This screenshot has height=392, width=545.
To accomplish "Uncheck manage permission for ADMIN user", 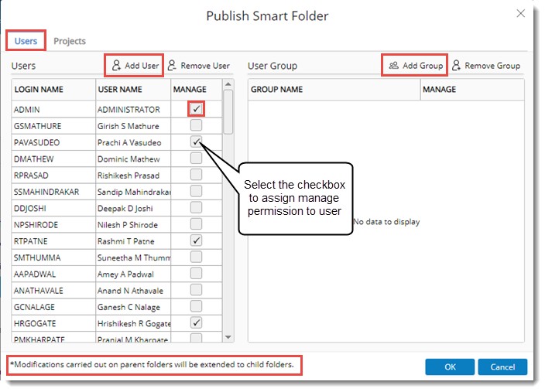I will pyautogui.click(x=197, y=109).
